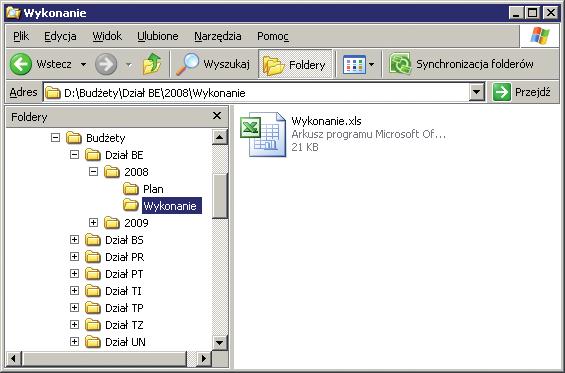Expand the address bar dropdown list

pos(477,93)
